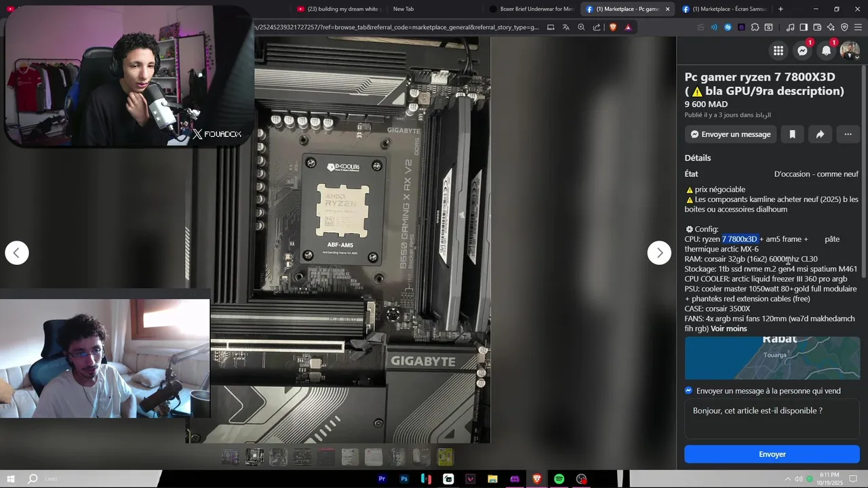868x488 pixels.
Task: Click the zoom magnifier icon in address bar
Action: point(581,27)
